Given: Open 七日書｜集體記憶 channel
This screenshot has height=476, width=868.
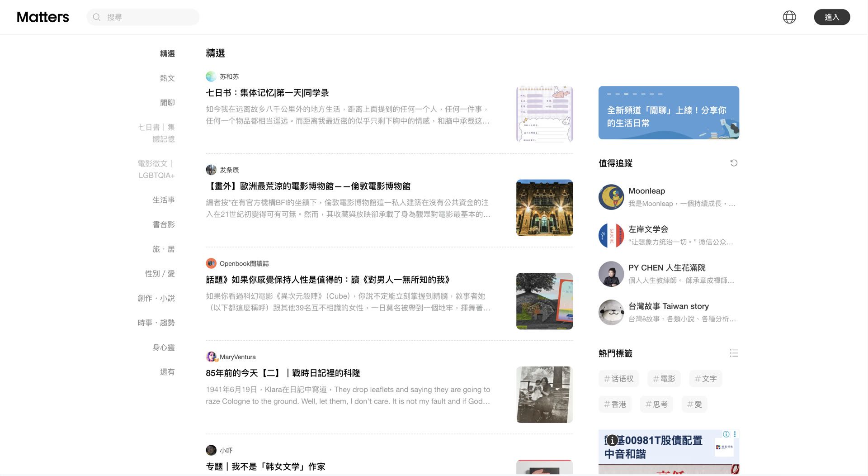Looking at the screenshot, I should click(x=156, y=133).
